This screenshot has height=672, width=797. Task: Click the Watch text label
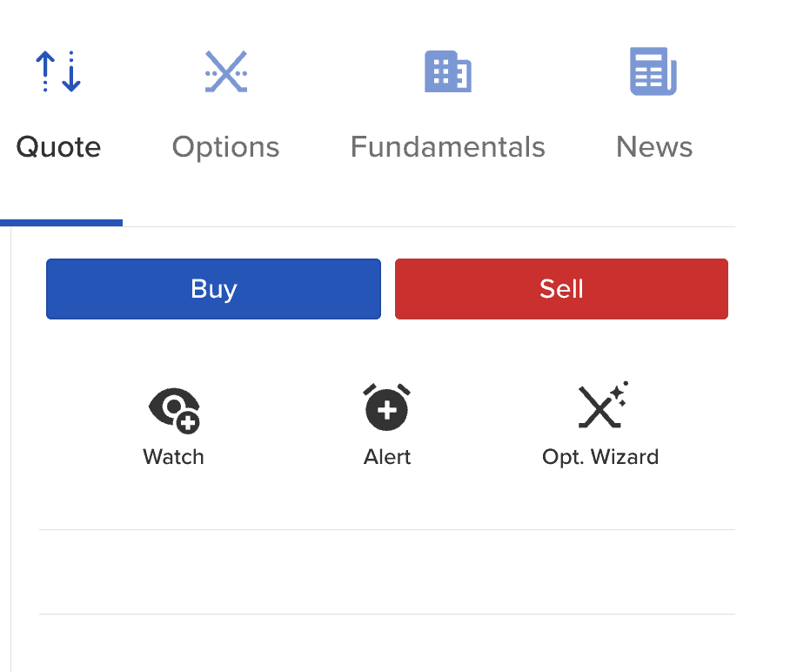click(173, 457)
